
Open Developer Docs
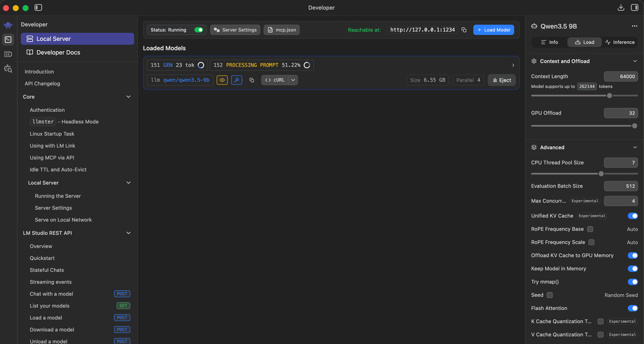pos(77,52)
